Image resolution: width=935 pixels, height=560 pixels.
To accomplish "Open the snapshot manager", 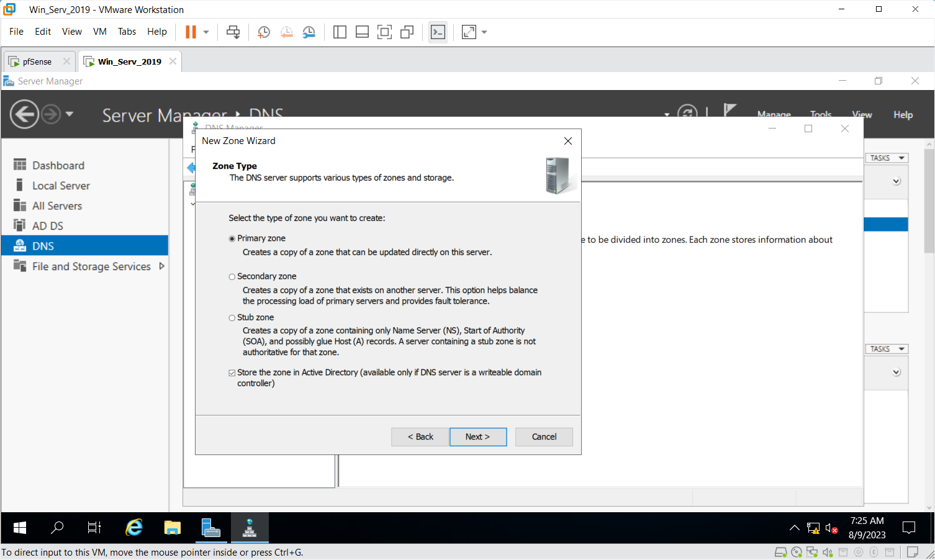I will click(x=309, y=32).
